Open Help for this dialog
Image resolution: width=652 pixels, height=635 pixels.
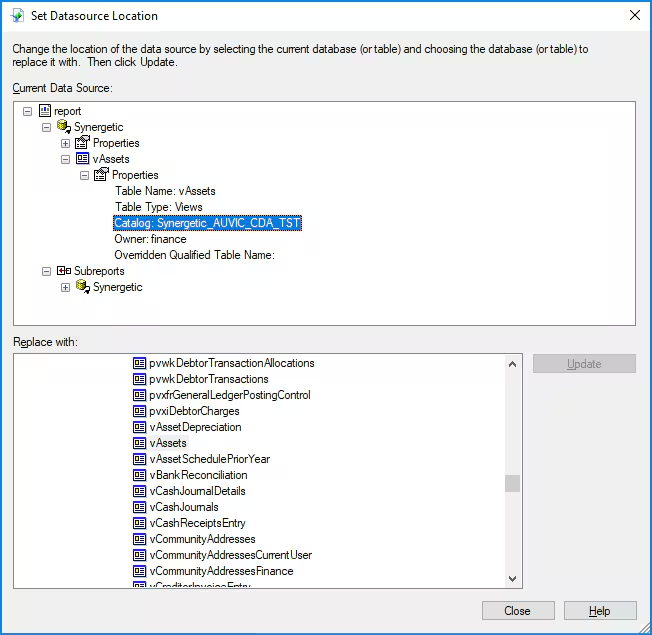tap(600, 610)
